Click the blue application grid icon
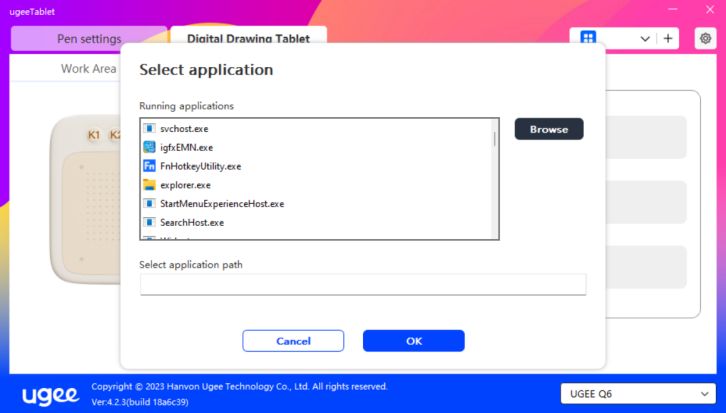 coord(588,38)
